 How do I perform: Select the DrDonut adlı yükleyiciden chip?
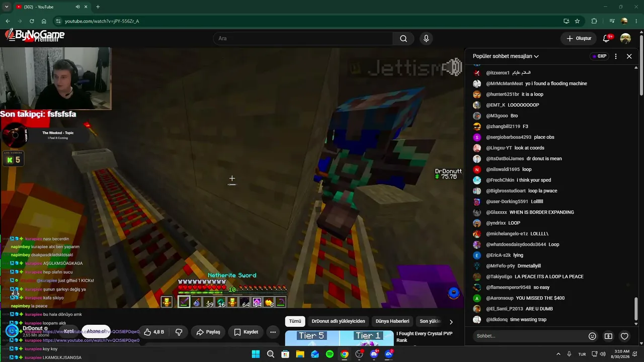[338, 321]
